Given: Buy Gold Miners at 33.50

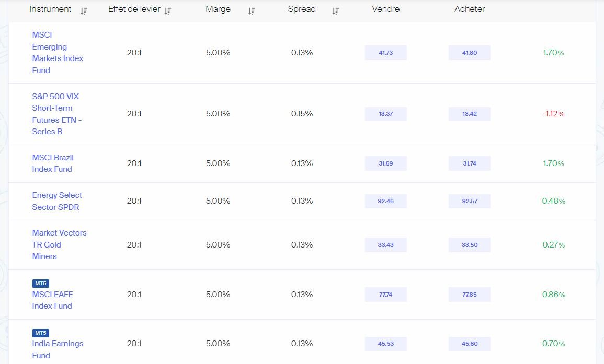Looking at the screenshot, I should (x=470, y=245).
